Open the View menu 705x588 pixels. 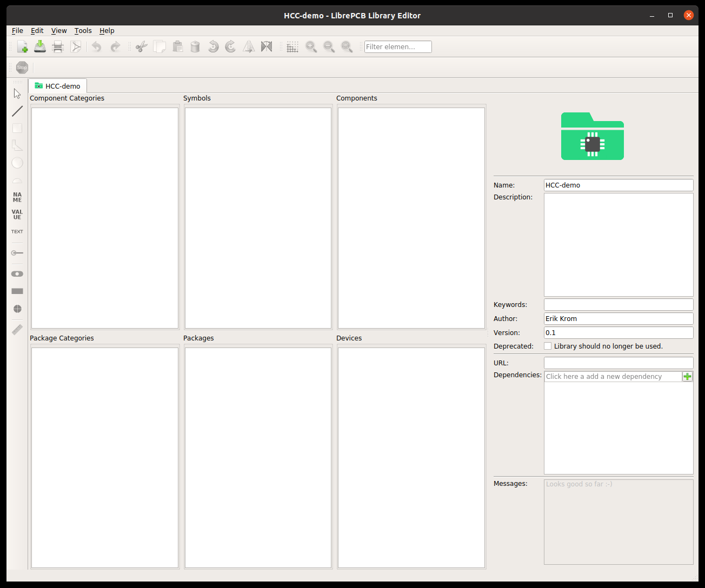click(x=59, y=31)
